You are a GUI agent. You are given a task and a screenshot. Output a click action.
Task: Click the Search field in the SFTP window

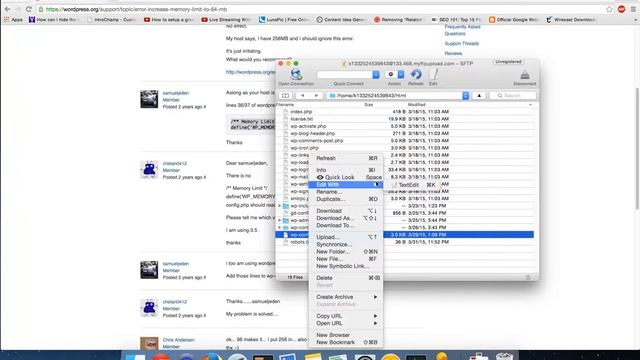pyautogui.click(x=512, y=96)
